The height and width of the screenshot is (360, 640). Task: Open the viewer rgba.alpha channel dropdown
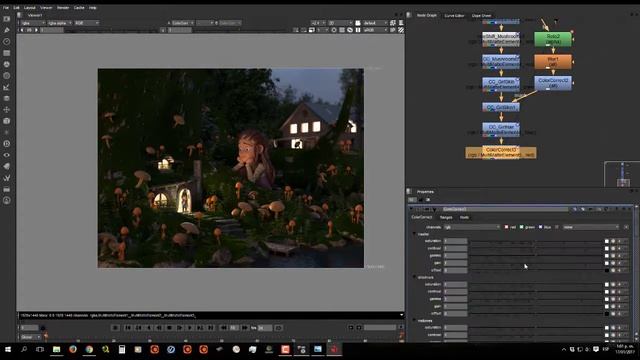59,23
